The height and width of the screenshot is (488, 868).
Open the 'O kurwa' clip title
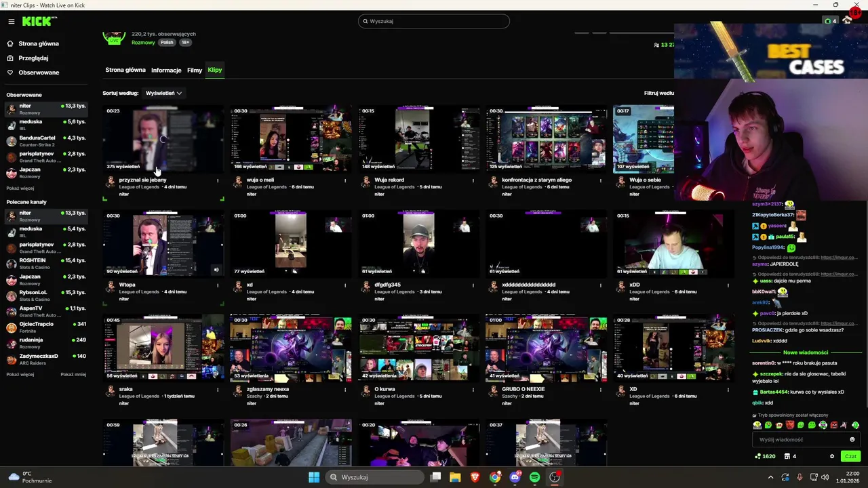click(385, 389)
